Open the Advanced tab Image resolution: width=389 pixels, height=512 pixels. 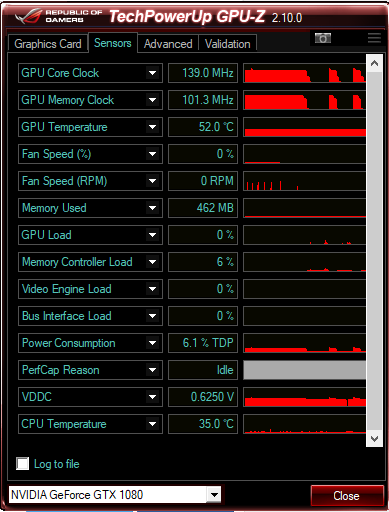tap(168, 44)
